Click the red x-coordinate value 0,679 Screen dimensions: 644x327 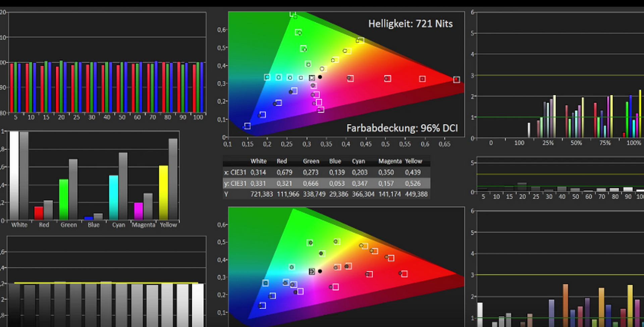284,172
